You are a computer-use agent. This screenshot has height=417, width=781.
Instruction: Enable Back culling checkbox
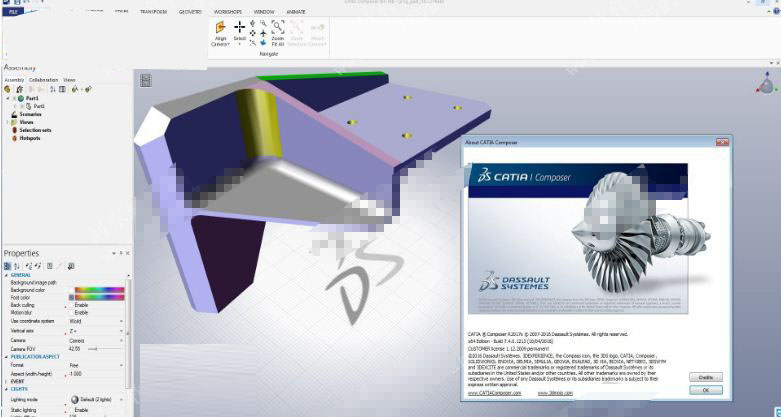71,305
